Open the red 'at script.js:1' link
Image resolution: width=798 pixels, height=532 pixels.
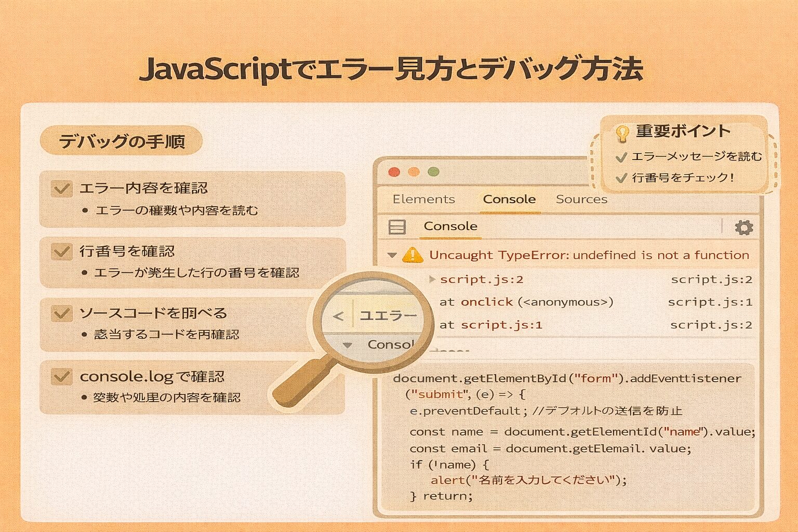tap(501, 325)
